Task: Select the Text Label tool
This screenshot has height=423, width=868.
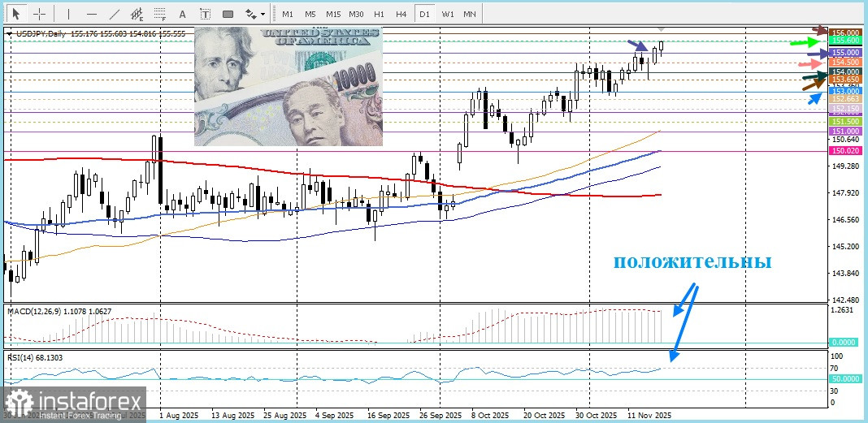Action: pos(206,14)
